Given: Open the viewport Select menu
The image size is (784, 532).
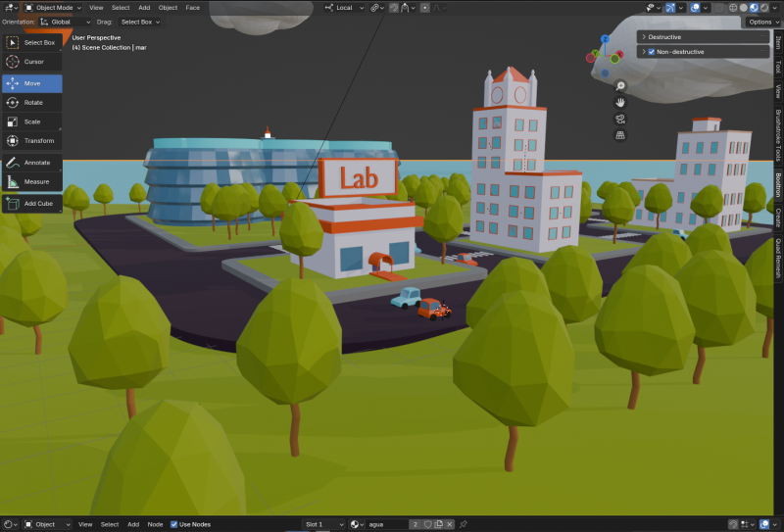Looking at the screenshot, I should pos(121,8).
